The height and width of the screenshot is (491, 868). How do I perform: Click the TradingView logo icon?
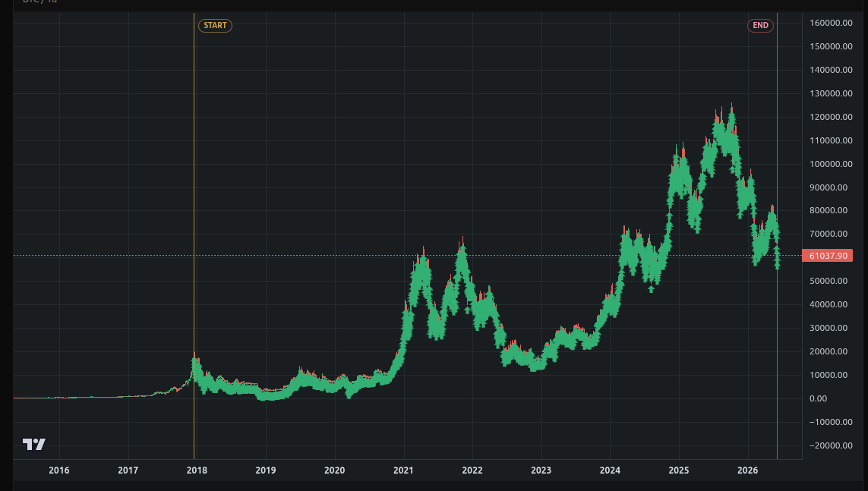pyautogui.click(x=33, y=444)
